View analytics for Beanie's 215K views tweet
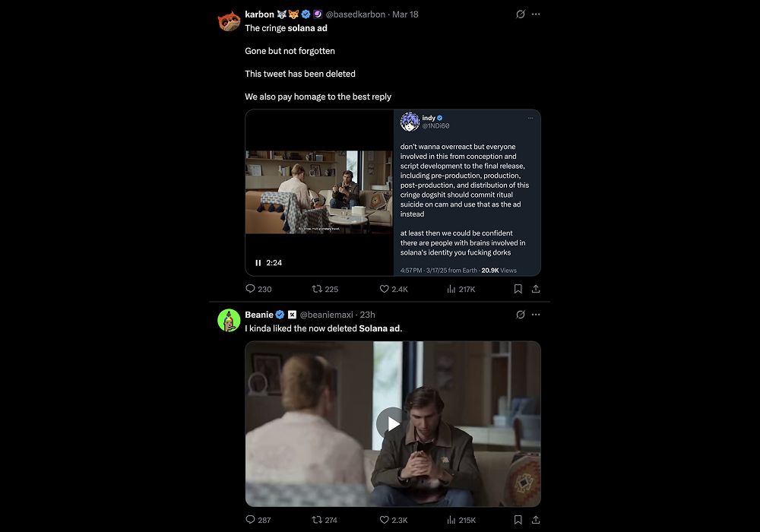The height and width of the screenshot is (532, 760). [451, 520]
